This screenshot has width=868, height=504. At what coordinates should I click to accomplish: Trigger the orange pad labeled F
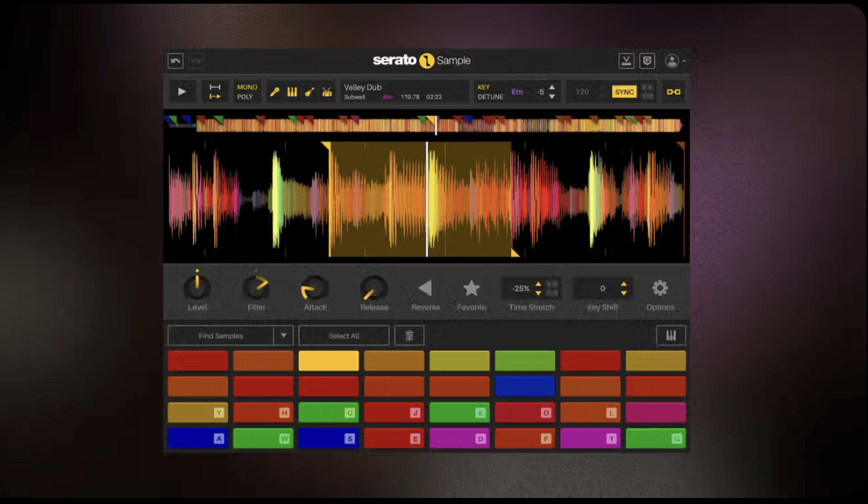click(525, 439)
